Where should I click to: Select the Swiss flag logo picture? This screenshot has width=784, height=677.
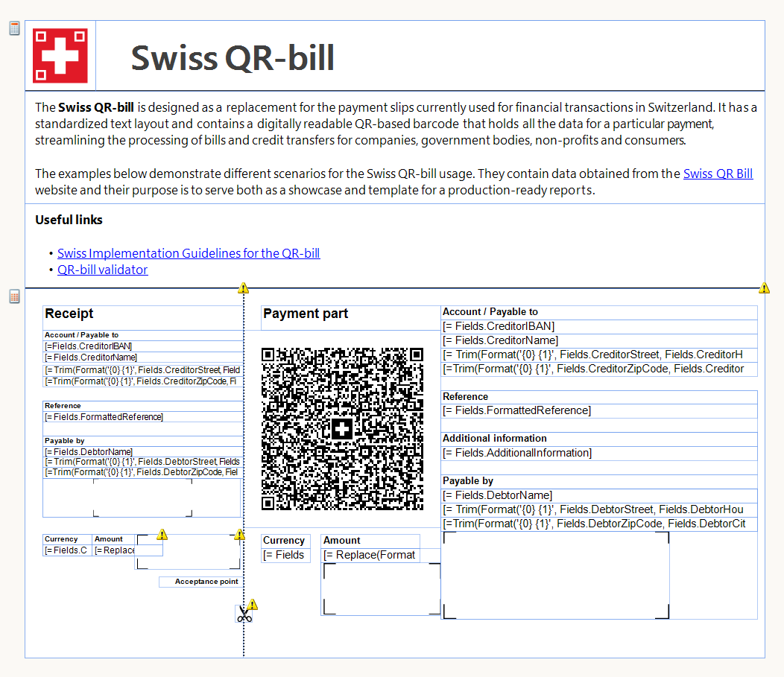point(60,55)
